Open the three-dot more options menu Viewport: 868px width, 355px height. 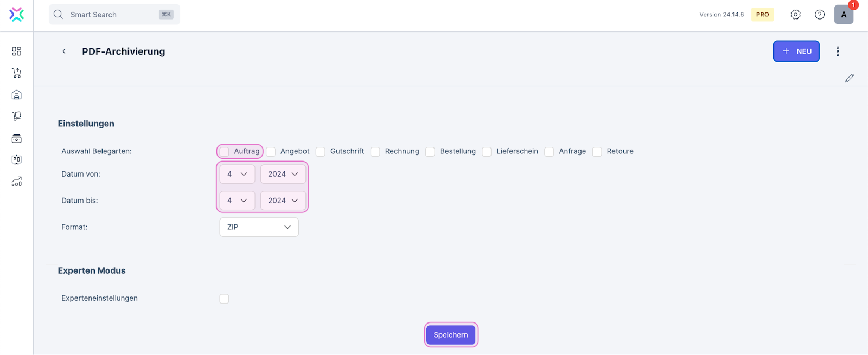pos(838,51)
